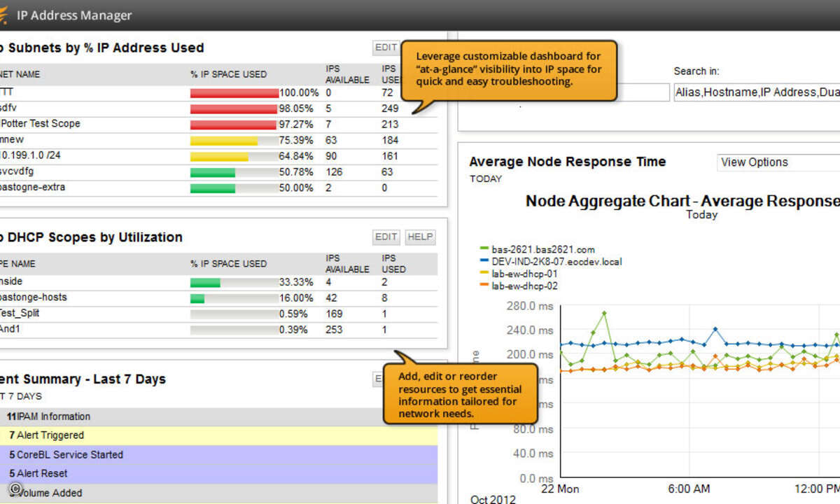
Task: Click the 100.00% red usage bar
Action: click(234, 92)
